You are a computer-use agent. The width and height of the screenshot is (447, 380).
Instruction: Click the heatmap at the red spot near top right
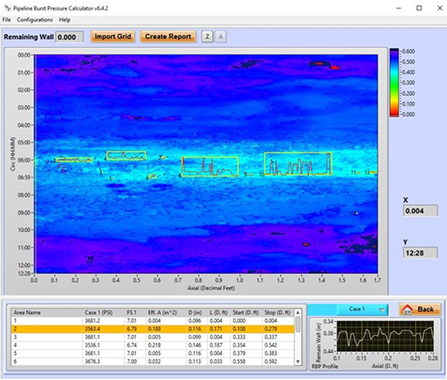[x=335, y=68]
